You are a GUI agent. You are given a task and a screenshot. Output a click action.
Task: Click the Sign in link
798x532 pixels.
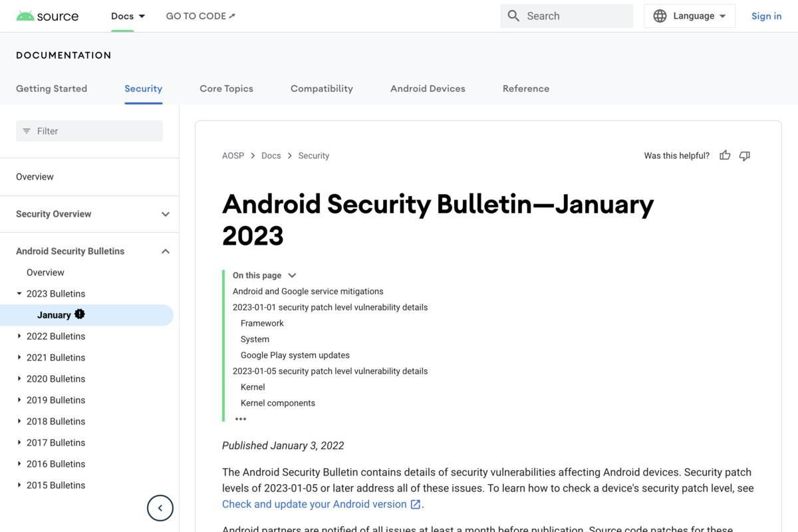pyautogui.click(x=767, y=16)
